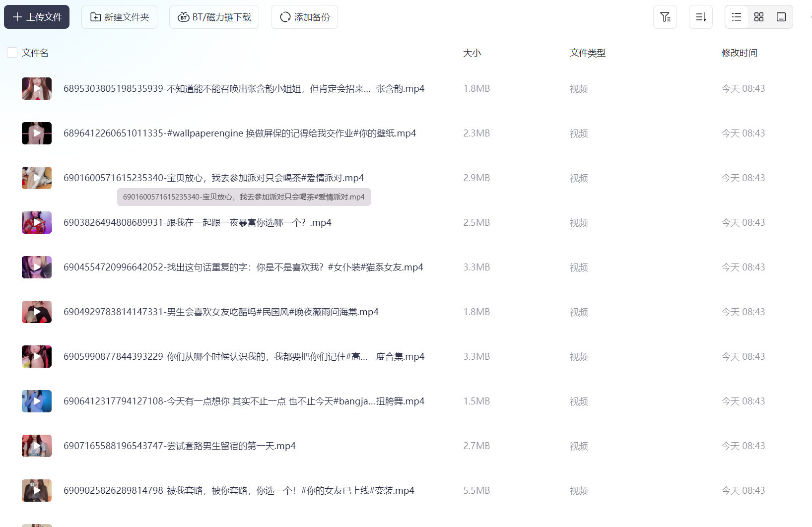812x527 pixels.
Task: Click the 5.5MB size cell
Action: [476, 490]
